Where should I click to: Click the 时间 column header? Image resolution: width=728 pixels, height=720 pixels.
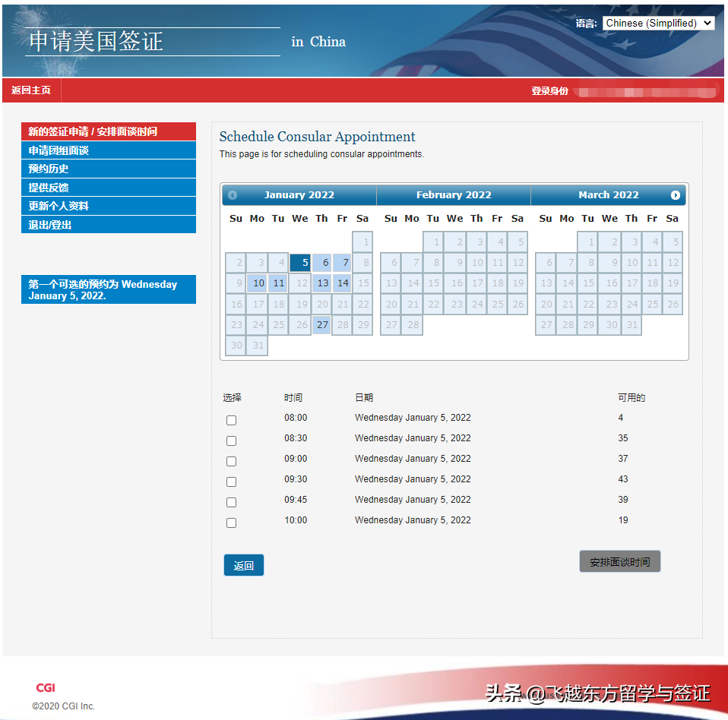tap(293, 397)
